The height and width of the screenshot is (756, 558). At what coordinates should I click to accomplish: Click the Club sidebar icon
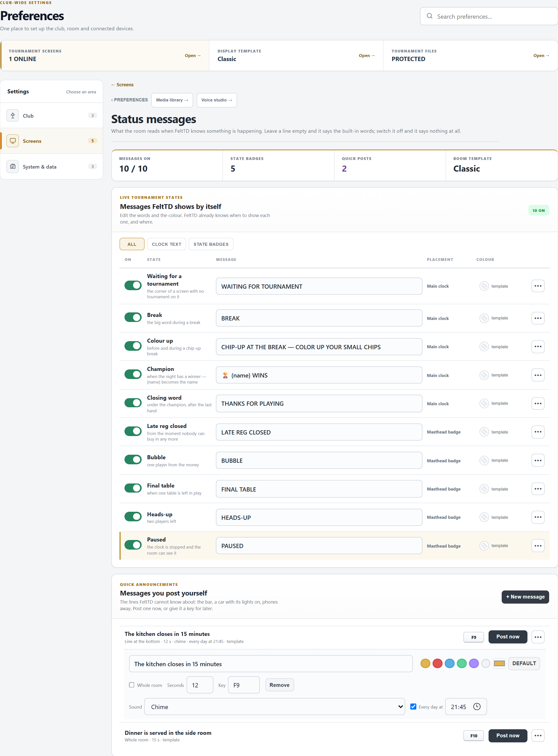[12, 115]
